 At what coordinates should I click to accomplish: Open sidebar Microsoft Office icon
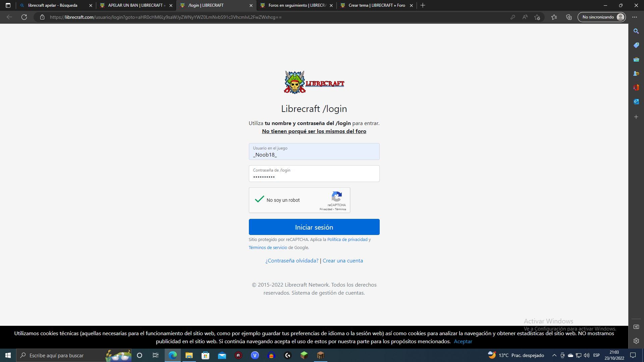(x=636, y=87)
